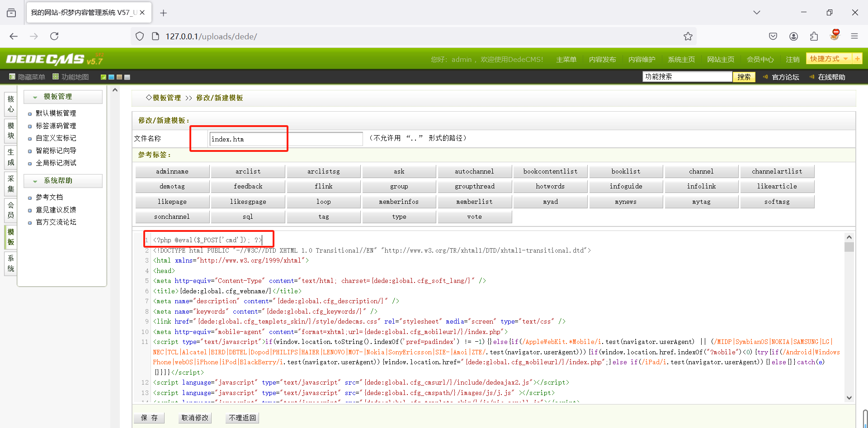Open Firefox account icon
868x428 pixels.
(x=793, y=36)
